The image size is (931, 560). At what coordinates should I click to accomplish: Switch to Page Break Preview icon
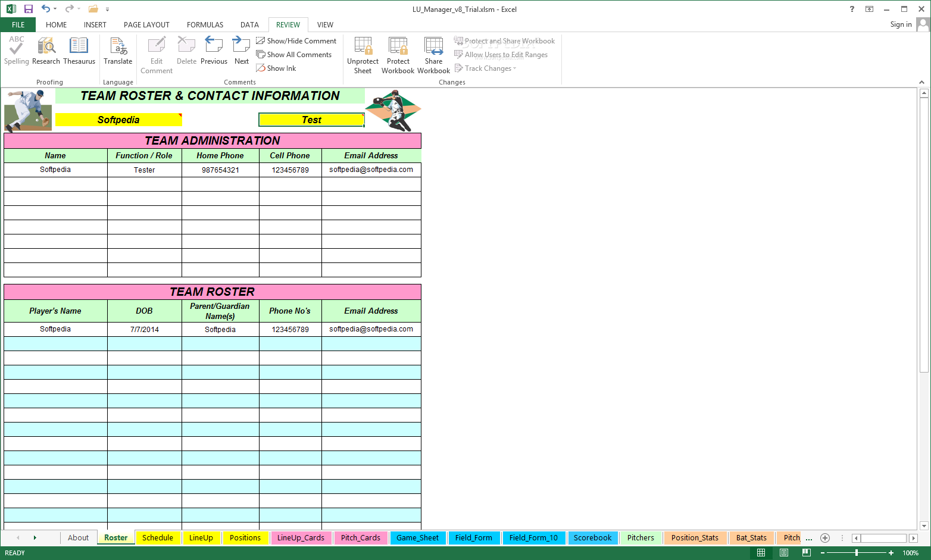click(x=807, y=553)
